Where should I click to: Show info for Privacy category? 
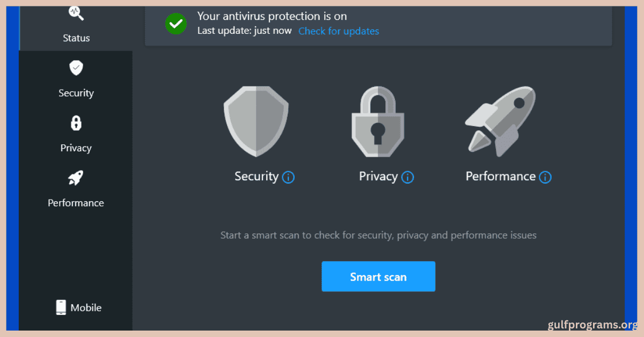(x=407, y=177)
